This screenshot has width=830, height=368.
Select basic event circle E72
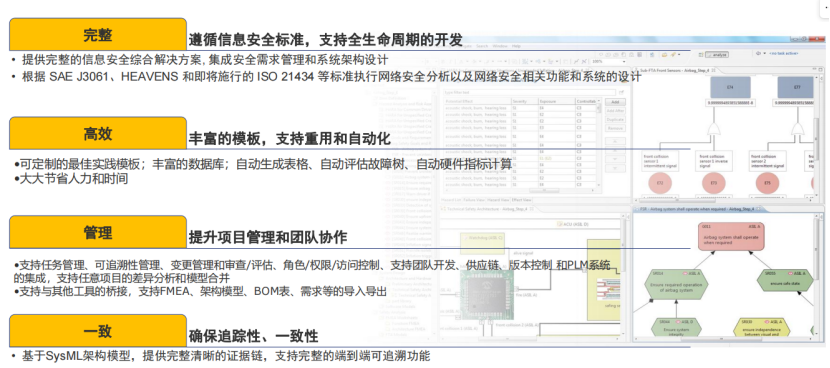pos(661,183)
